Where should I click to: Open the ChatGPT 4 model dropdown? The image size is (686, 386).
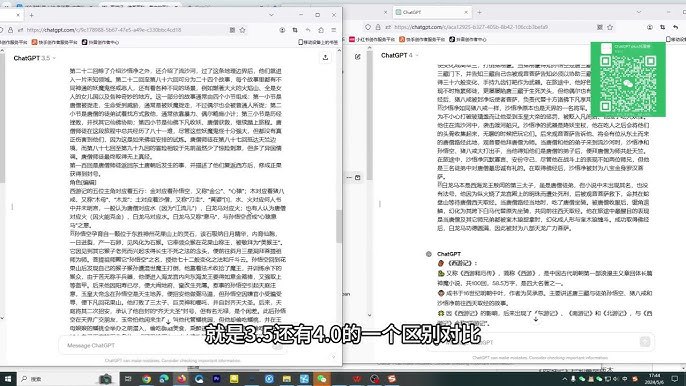point(400,55)
